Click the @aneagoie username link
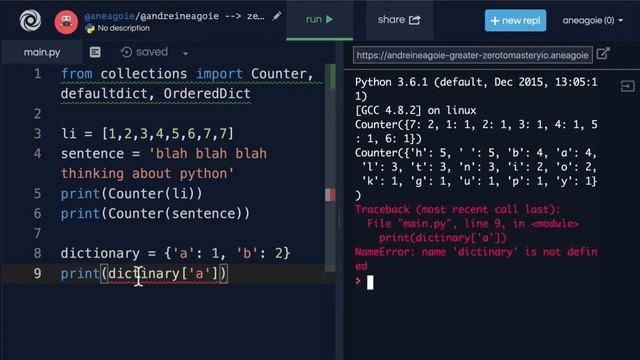This screenshot has width=640, height=360. (x=109, y=16)
